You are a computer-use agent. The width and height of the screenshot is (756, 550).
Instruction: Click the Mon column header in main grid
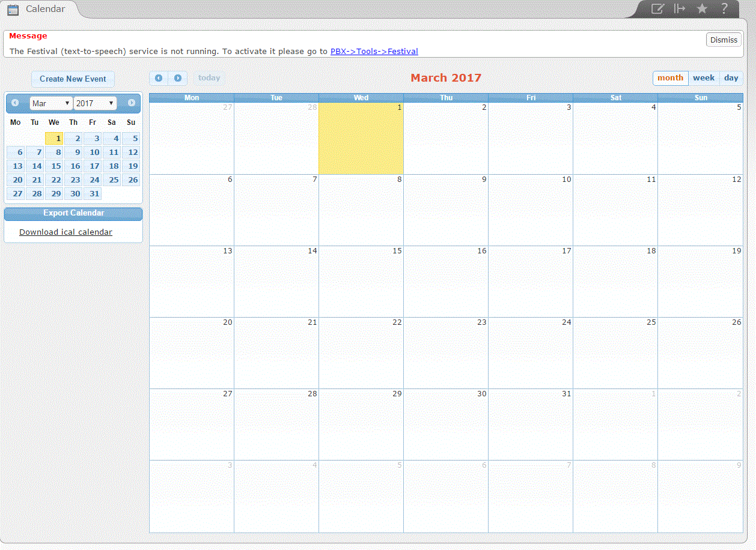pyautogui.click(x=192, y=98)
